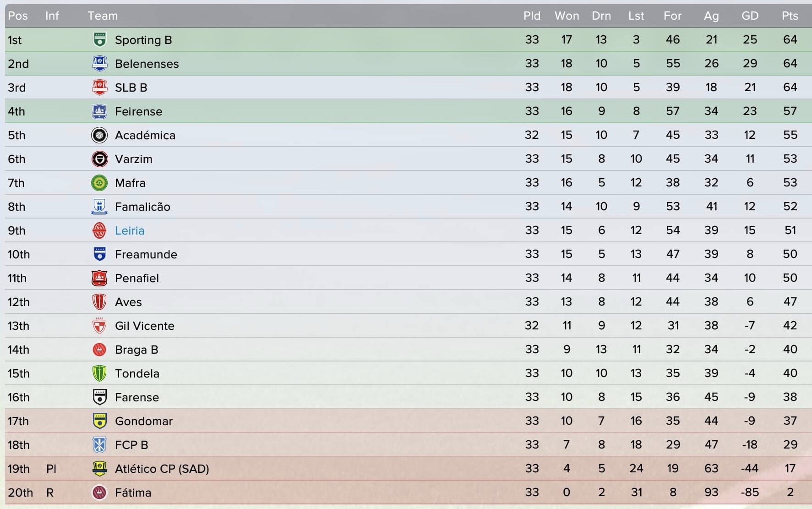This screenshot has width=812, height=509.
Task: Click the Fátima club badge icon
Action: coord(99,493)
